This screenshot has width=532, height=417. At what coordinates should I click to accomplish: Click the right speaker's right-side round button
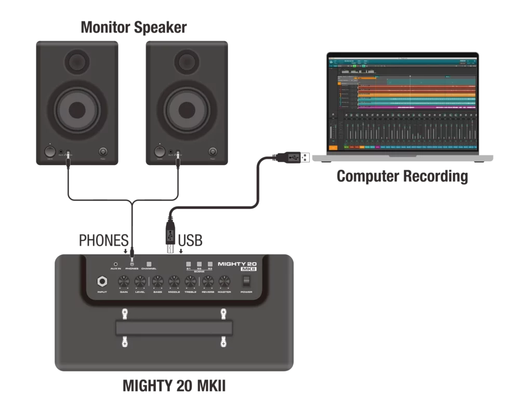click(x=212, y=152)
